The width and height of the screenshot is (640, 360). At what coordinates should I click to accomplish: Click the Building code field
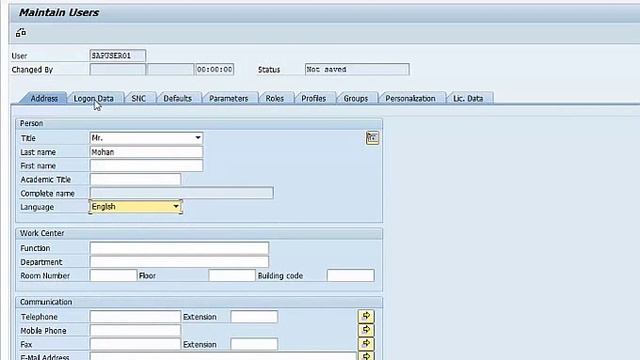tap(351, 276)
